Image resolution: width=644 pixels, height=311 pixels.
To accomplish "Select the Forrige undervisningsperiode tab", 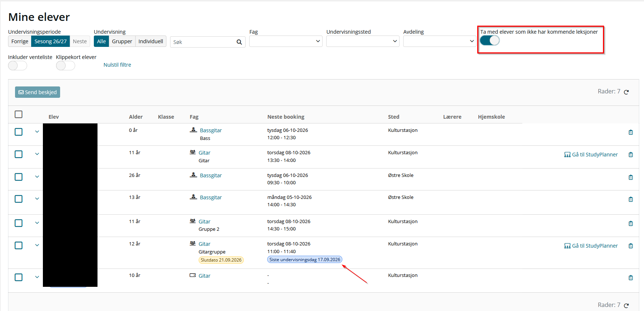I will 20,41.
